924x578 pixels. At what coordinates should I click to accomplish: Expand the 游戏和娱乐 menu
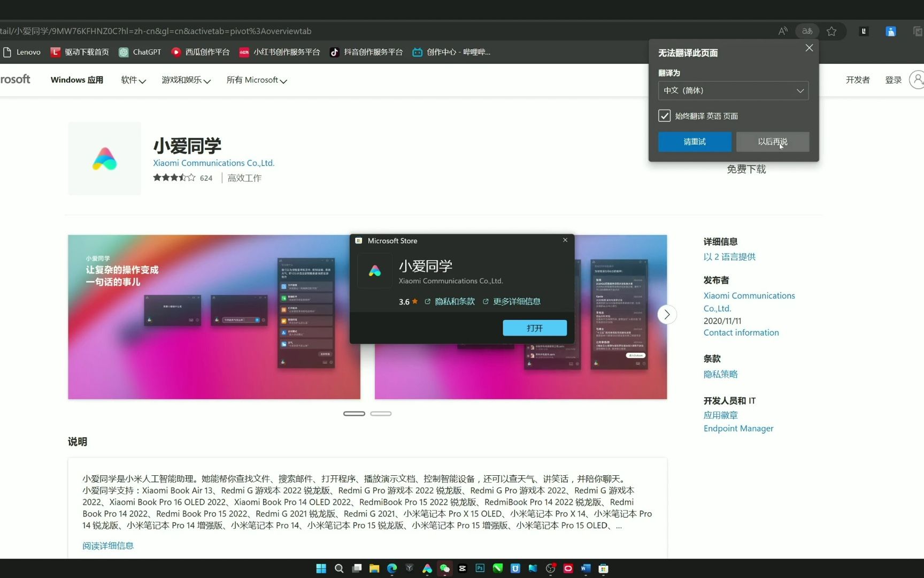[186, 80]
